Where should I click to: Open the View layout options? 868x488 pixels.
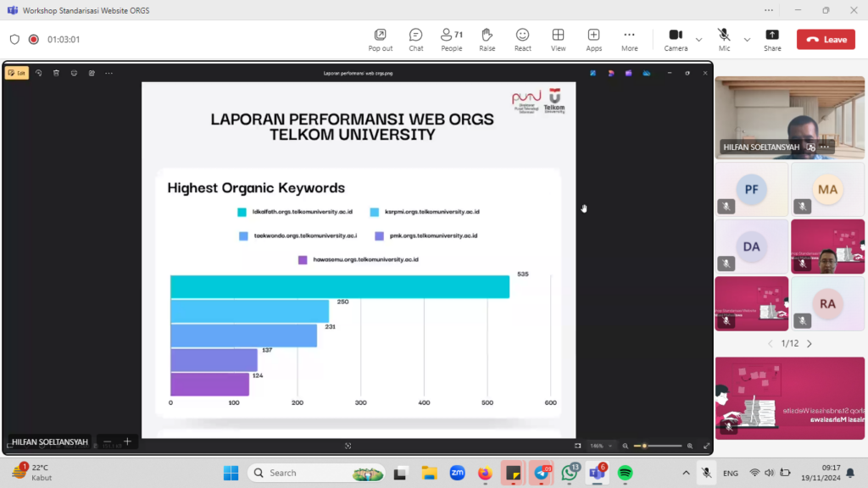558,40
